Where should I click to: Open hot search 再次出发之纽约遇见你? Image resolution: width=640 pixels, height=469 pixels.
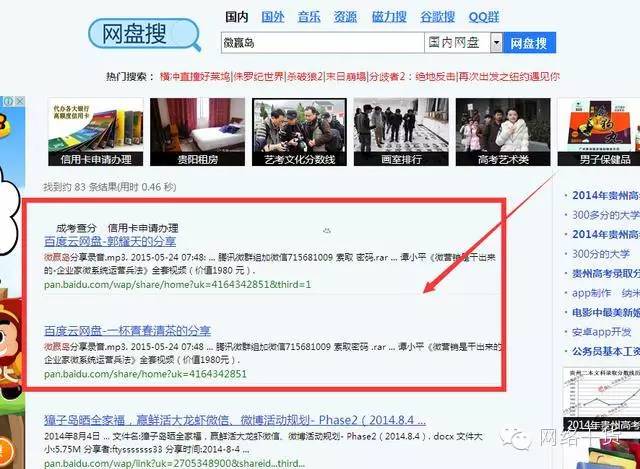(509, 76)
